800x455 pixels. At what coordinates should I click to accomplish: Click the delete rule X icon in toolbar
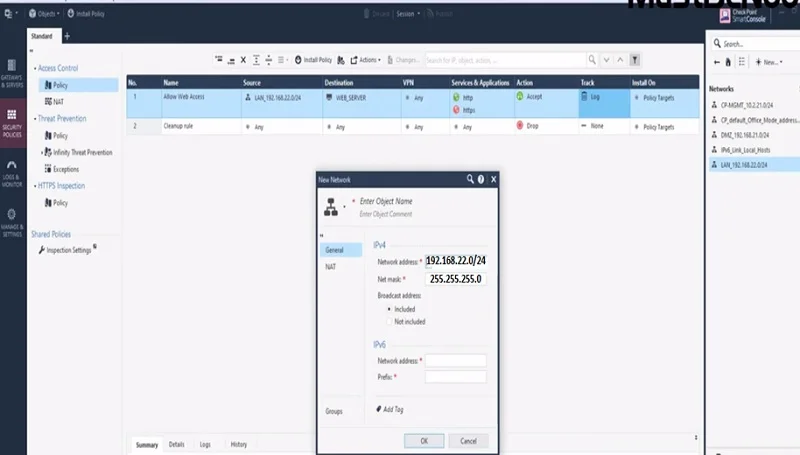[243, 60]
